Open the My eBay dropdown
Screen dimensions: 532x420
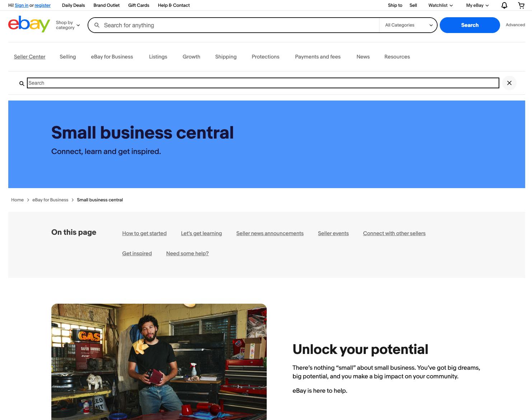coord(477,5)
